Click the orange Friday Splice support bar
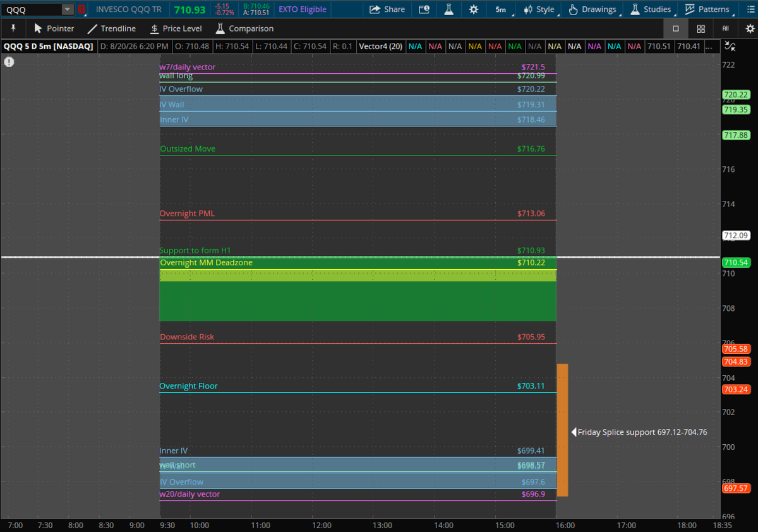758x532 pixels. click(x=562, y=430)
